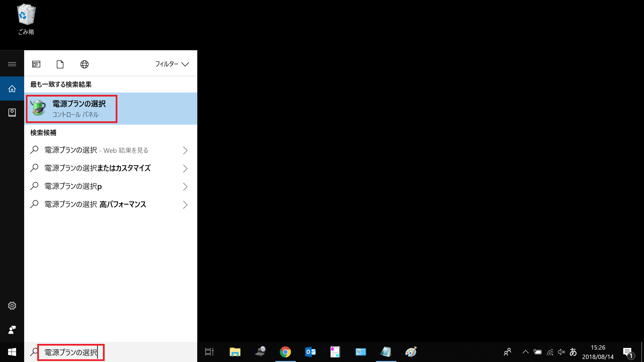Click the Web filter globe icon

(x=85, y=64)
